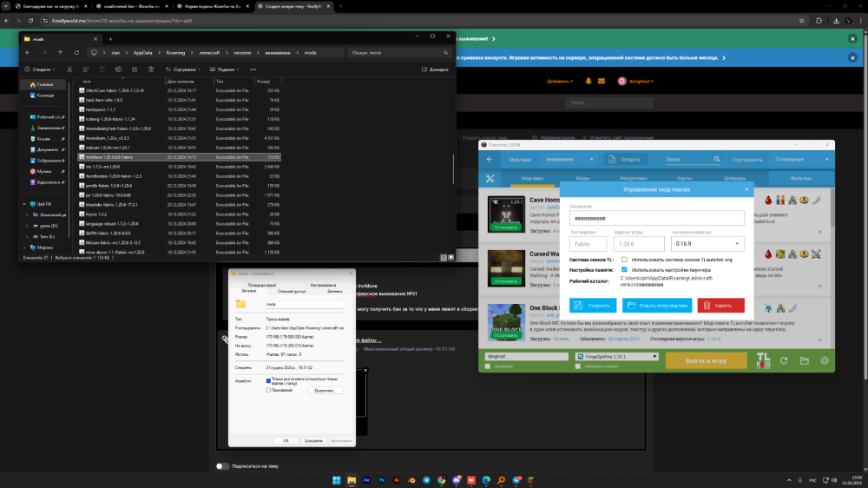Viewport: 868px width, 488px height.
Task: Click the Copy icon in Explorer toolbar
Action: (x=86, y=69)
